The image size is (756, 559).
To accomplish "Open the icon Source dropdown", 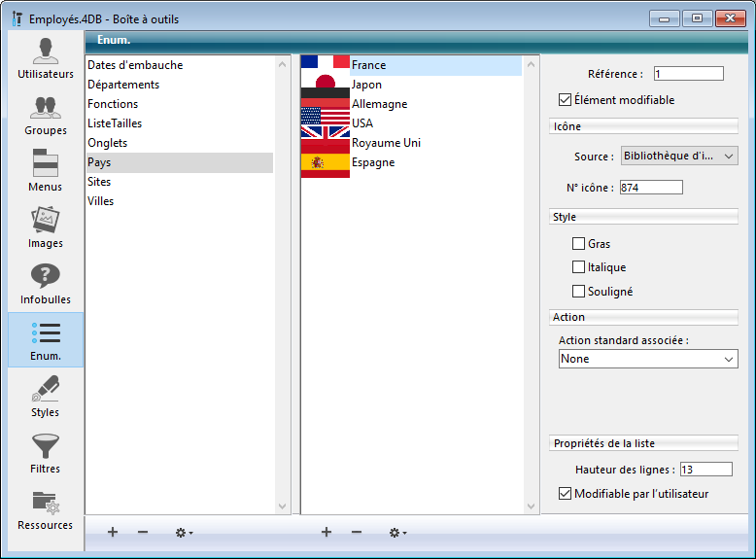I will tap(679, 156).
